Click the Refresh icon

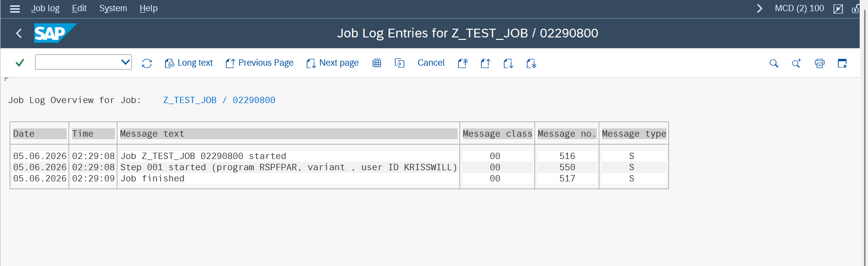click(x=147, y=63)
